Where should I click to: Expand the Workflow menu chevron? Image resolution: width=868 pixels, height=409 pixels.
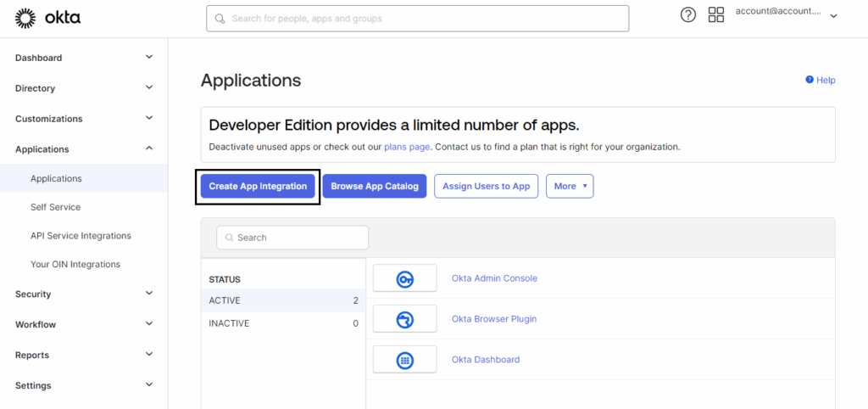point(149,323)
